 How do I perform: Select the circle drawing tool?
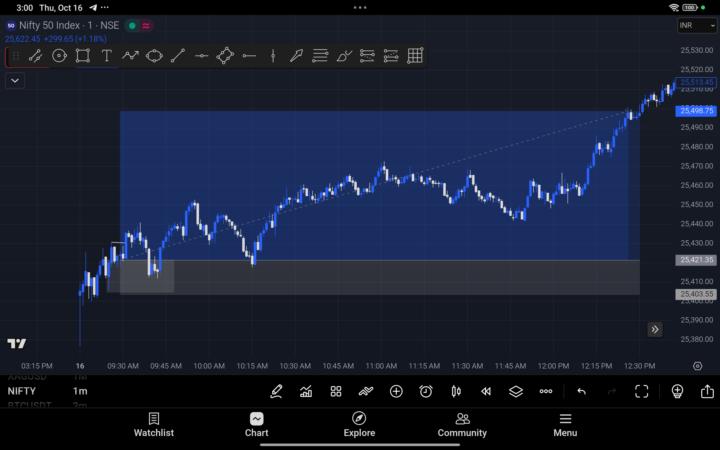coord(59,56)
